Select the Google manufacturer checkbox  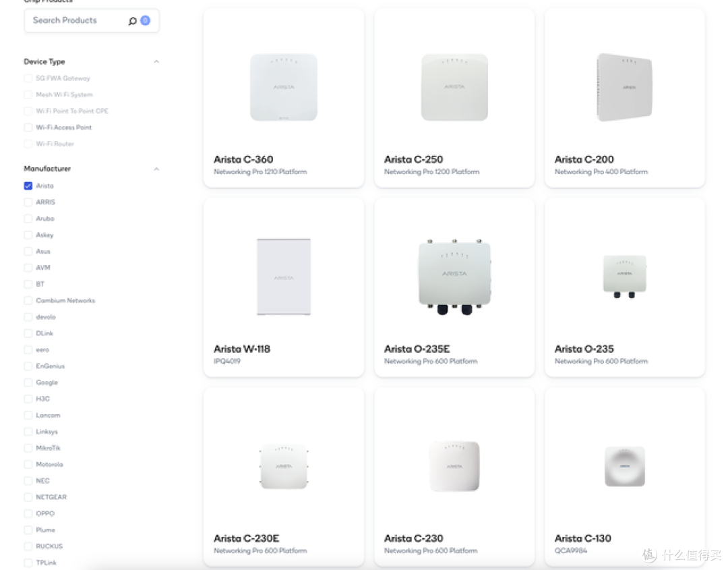28,382
